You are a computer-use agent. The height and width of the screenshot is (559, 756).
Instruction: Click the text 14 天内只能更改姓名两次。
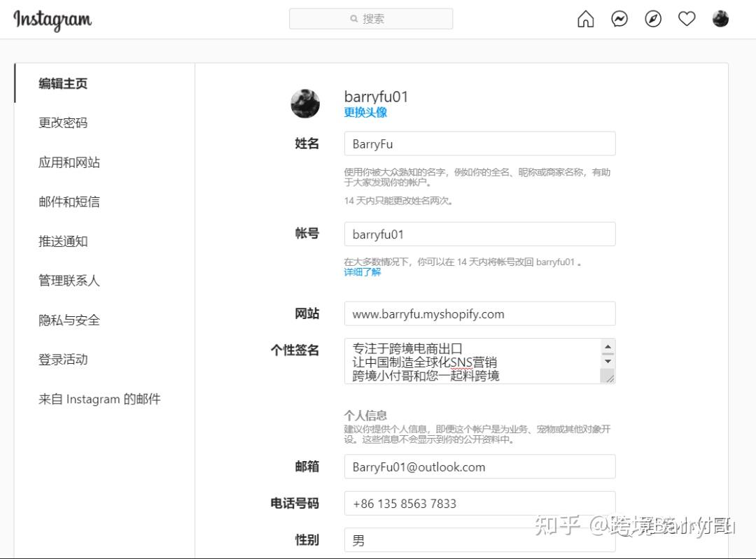coord(398,201)
